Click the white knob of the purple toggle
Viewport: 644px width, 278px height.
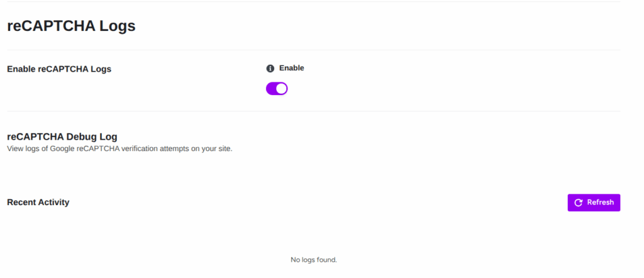pos(281,88)
